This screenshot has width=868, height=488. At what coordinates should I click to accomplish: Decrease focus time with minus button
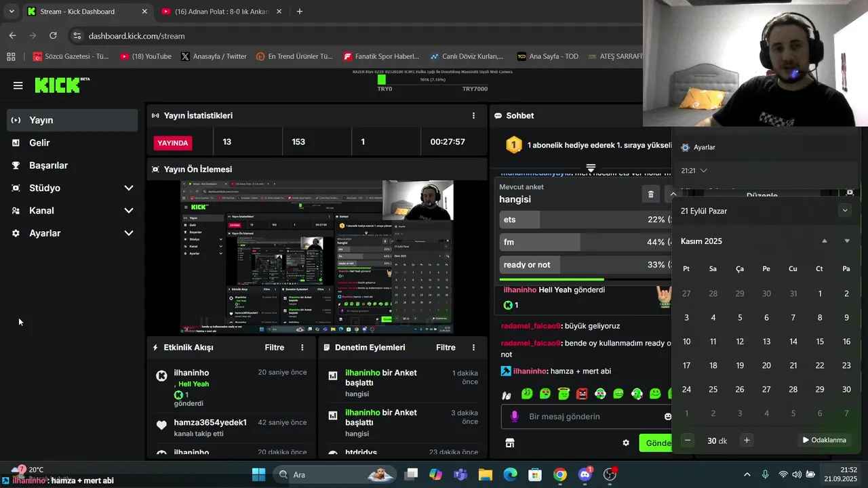(688, 441)
